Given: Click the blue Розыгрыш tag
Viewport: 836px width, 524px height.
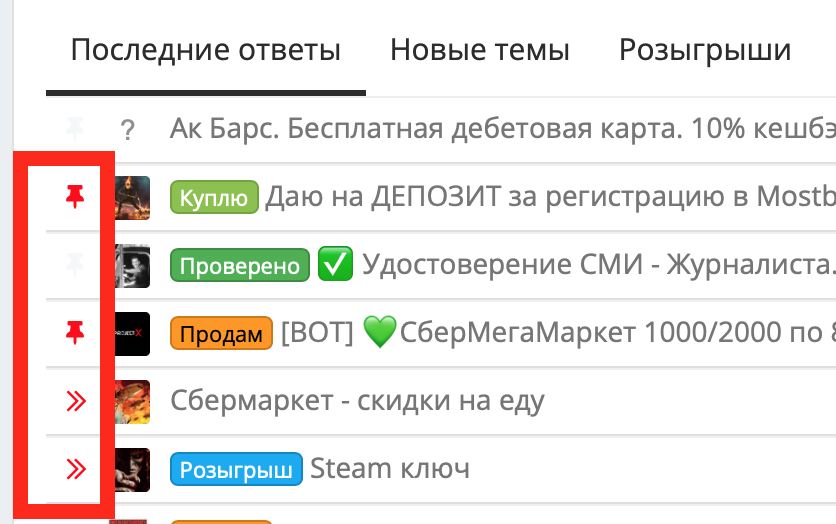Looking at the screenshot, I should (x=236, y=469).
